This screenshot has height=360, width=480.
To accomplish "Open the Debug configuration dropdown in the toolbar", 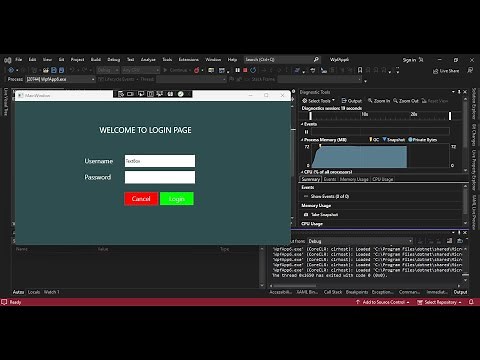I will [108, 70].
